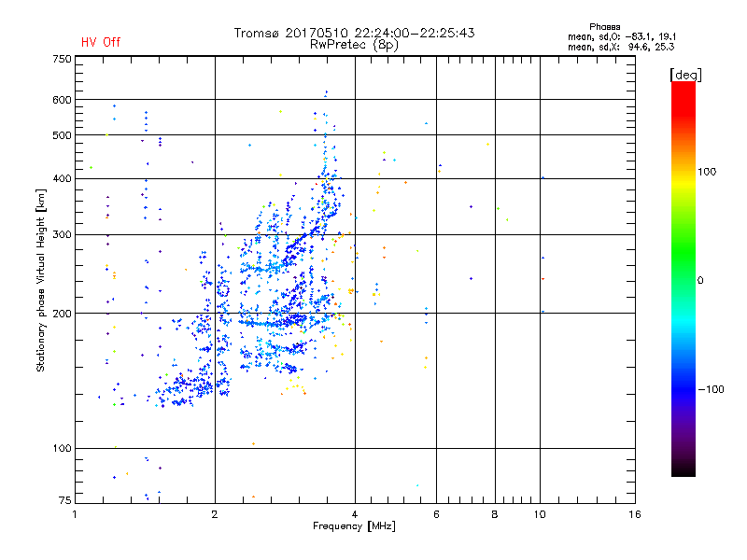Viewport: 747px width, 560px height.
Task: Click the x-axis '4' tick label
Action: [x=355, y=514]
